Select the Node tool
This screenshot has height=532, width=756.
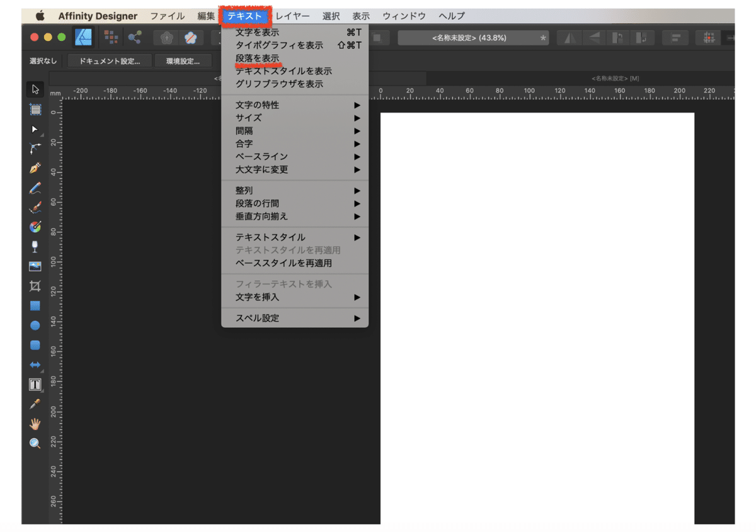pyautogui.click(x=35, y=129)
